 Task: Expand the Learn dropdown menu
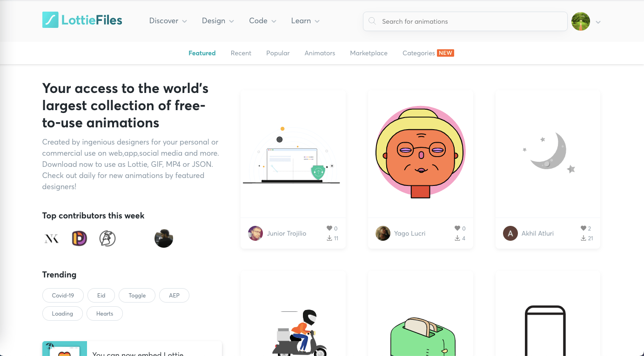305,21
